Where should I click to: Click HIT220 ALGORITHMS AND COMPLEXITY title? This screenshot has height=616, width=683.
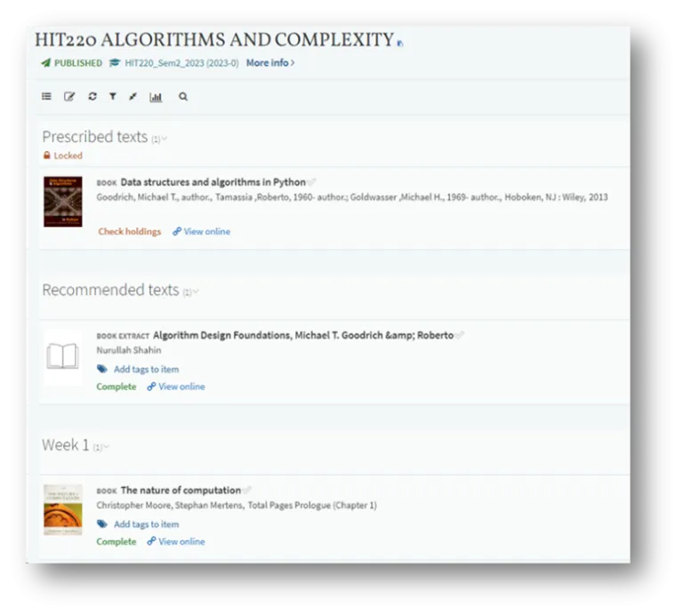tap(214, 40)
